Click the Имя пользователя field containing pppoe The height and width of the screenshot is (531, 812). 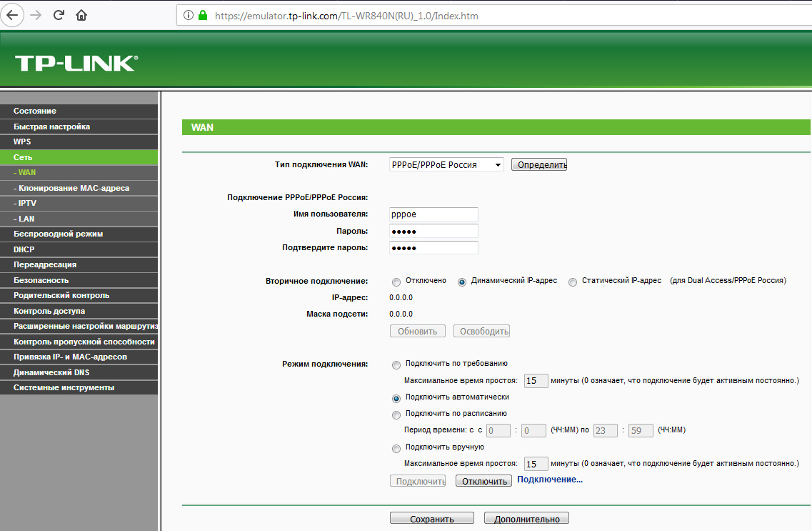[433, 214]
